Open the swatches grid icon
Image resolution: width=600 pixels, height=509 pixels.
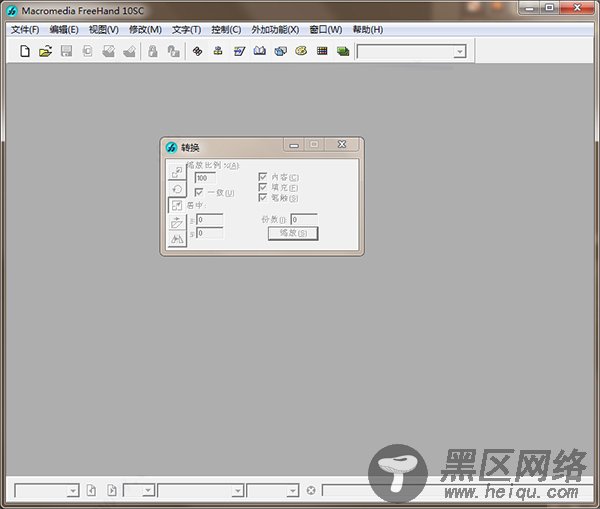322,51
